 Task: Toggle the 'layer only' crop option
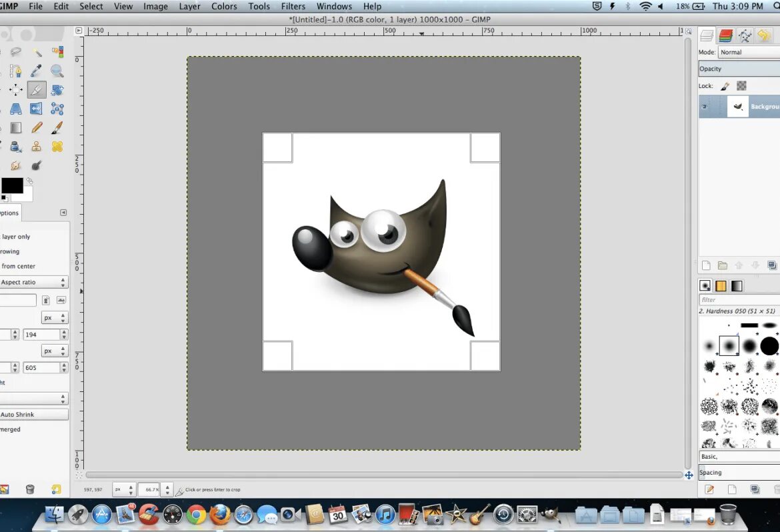tap(16, 237)
